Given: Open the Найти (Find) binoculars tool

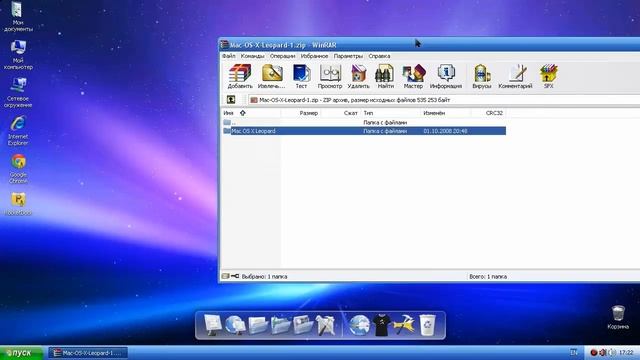Looking at the screenshot, I should [385, 76].
